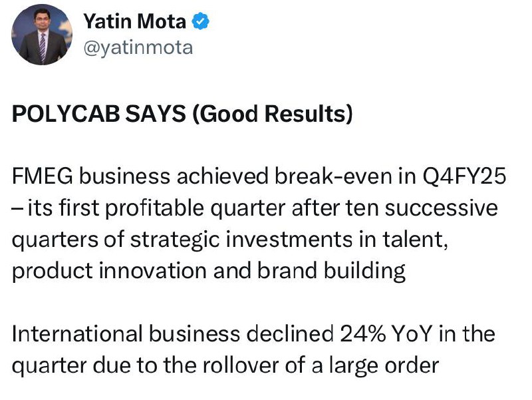Select the '24%' figure

coord(362,334)
